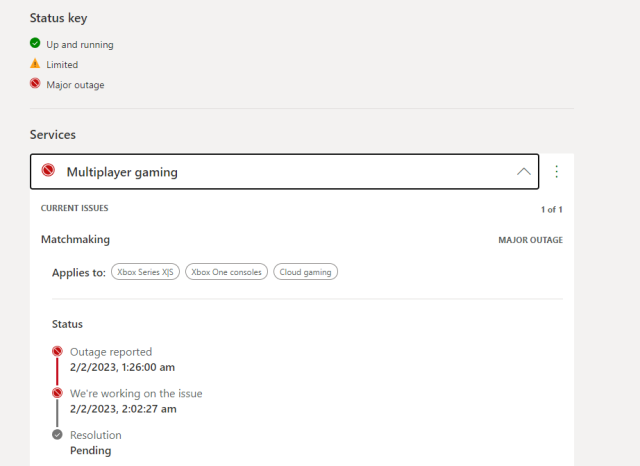This screenshot has height=466, width=640.
Task: Select the Xbox One consoles tag
Action: tap(226, 272)
